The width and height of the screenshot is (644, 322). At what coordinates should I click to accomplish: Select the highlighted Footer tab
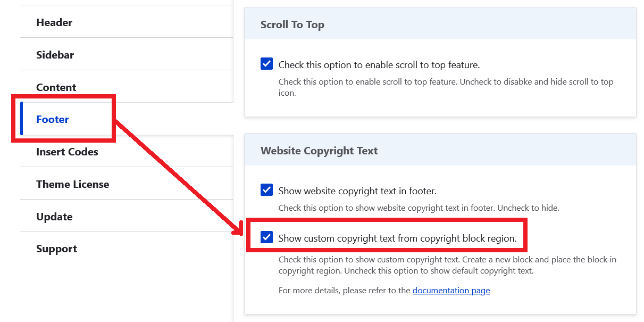[52, 119]
